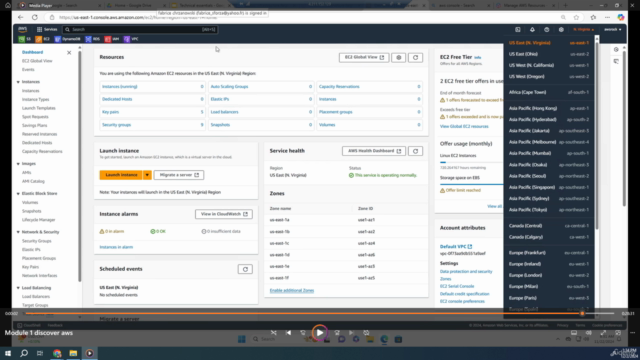Click the EC2 Global View button

tap(364, 58)
